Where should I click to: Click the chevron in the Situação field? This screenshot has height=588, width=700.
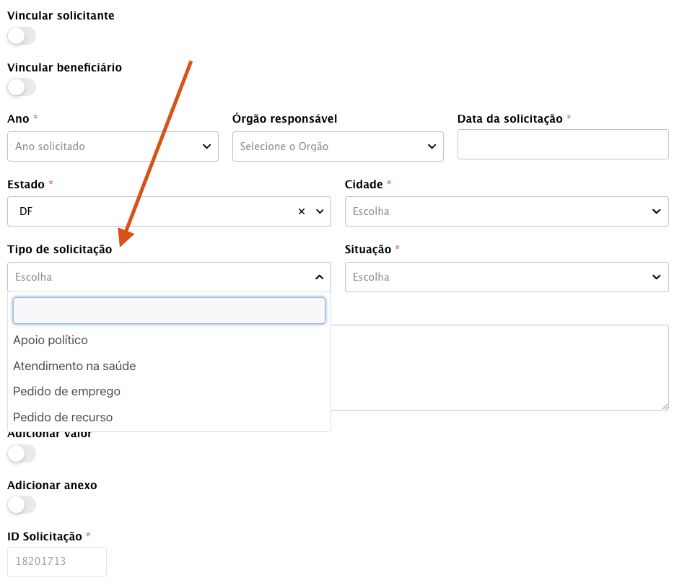tap(657, 277)
